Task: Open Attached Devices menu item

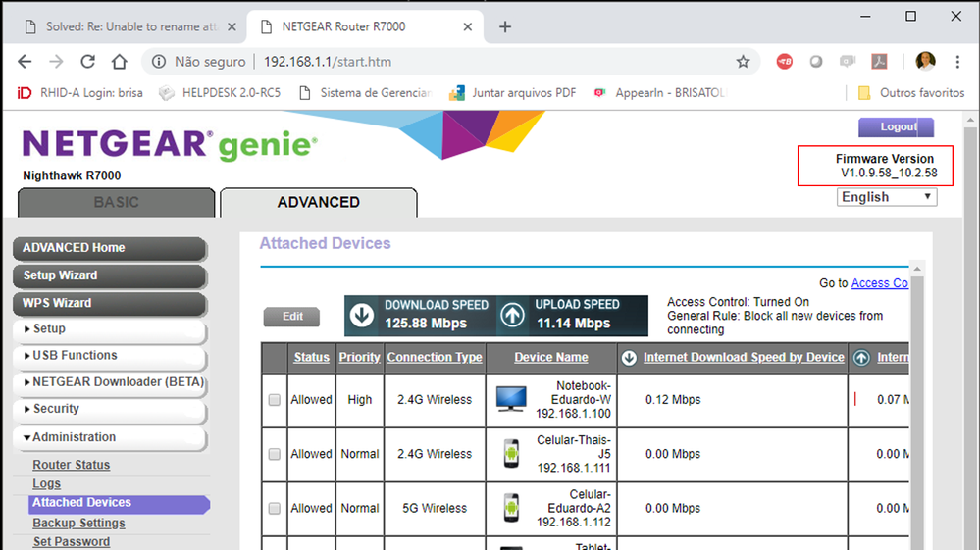Action: click(119, 503)
